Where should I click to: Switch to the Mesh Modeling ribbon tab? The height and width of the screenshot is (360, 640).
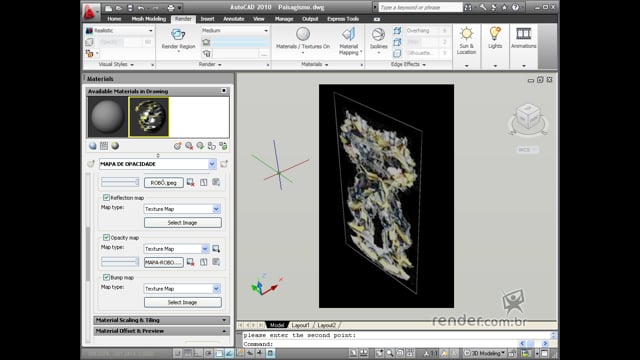(x=149, y=19)
